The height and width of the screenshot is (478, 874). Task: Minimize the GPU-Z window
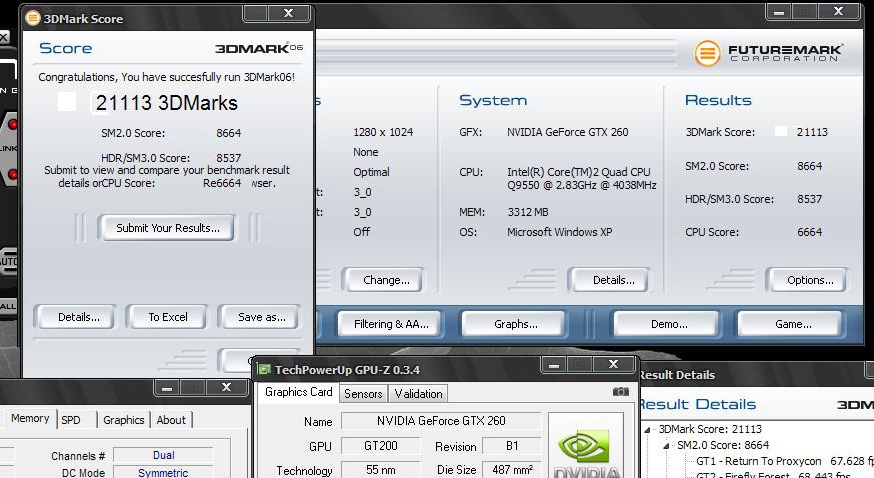[553, 365]
